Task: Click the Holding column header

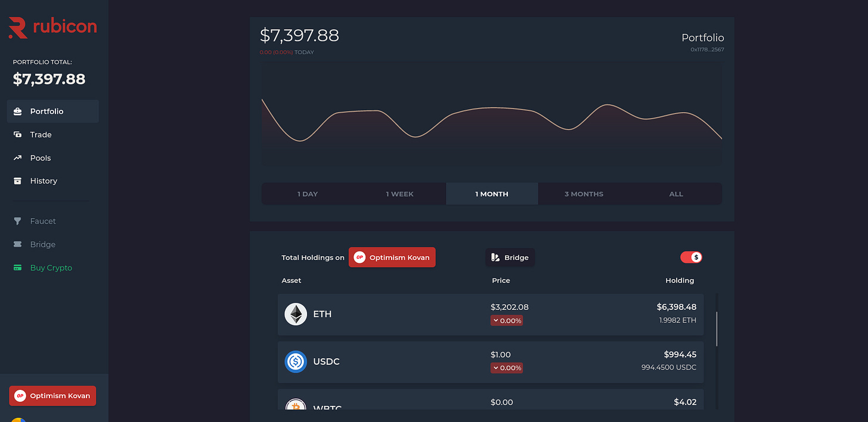Action: [680, 281]
